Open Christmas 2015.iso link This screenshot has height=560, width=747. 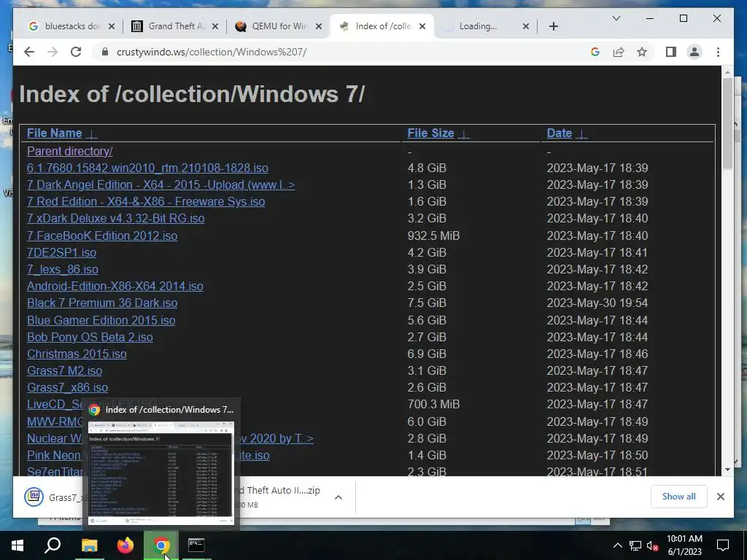coord(77,354)
